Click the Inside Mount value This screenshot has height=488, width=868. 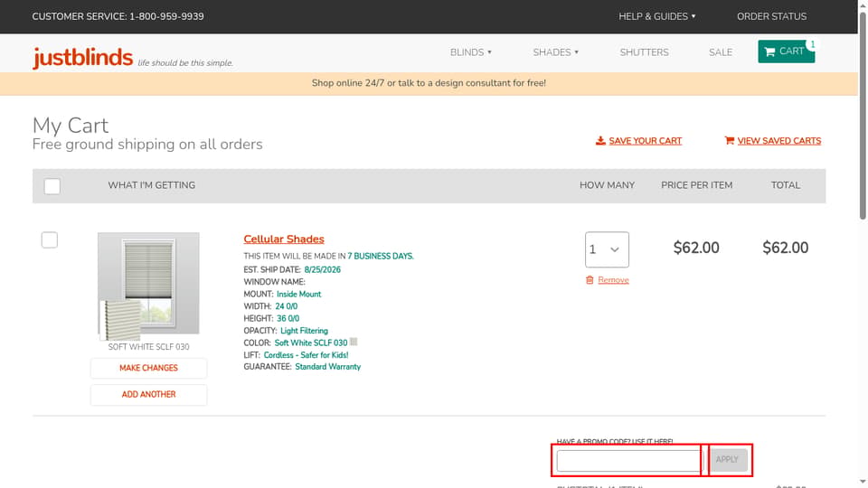point(298,294)
